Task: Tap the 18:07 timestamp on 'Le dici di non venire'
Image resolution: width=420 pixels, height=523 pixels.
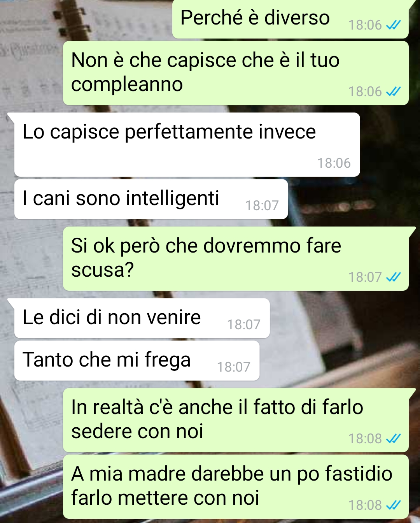Action: point(243,325)
